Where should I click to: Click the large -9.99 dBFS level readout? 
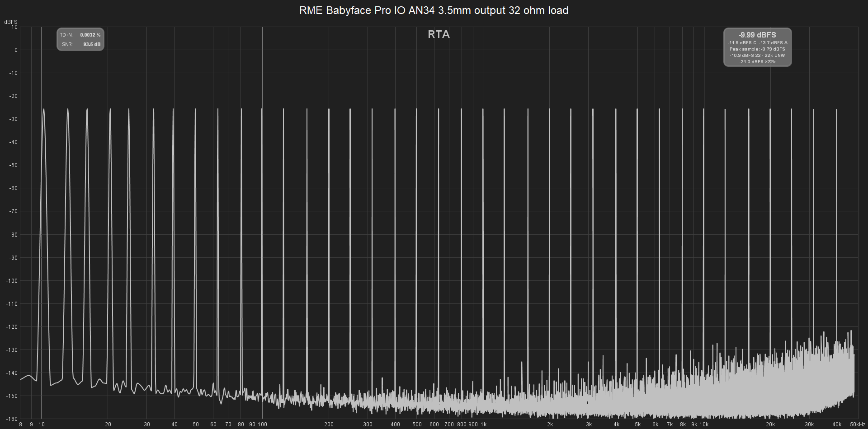tap(757, 35)
